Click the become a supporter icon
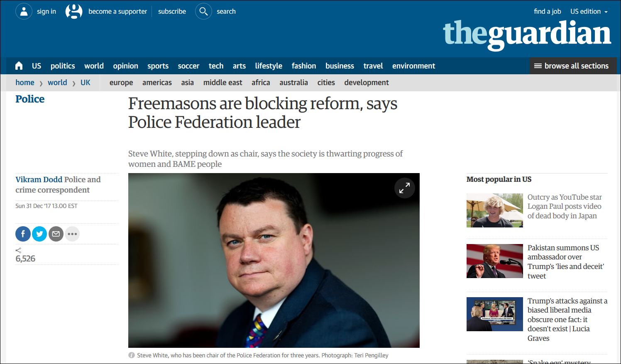 point(74,11)
